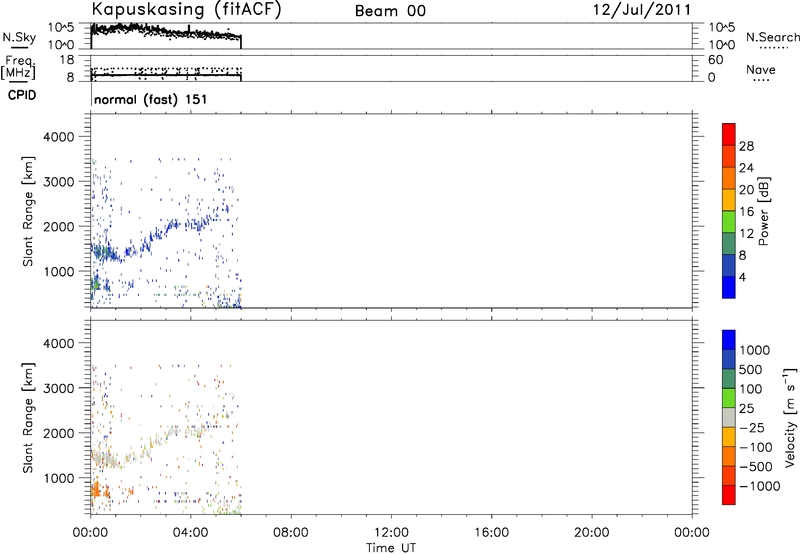Click the 'N.Search' legend label

point(772,37)
